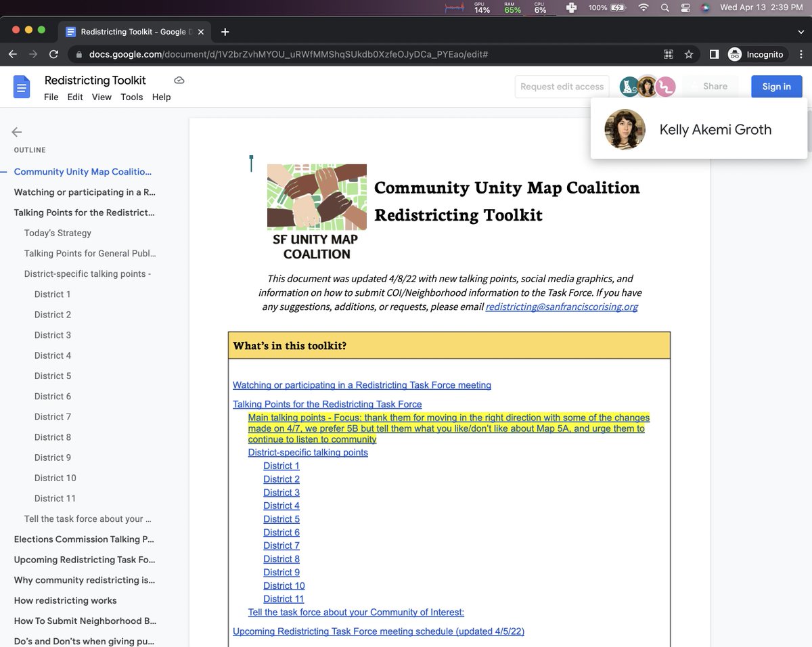View site info via the lock icon
The width and height of the screenshot is (812, 647).
[x=78, y=54]
